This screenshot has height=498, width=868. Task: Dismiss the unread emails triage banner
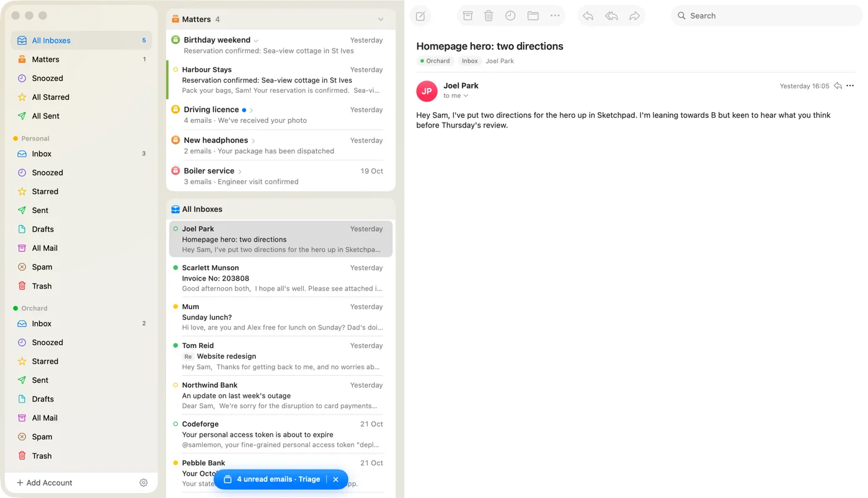[x=335, y=479]
